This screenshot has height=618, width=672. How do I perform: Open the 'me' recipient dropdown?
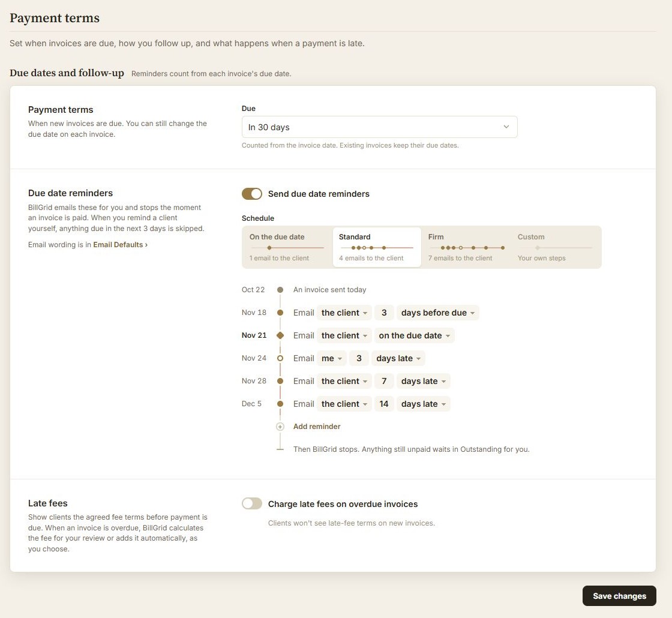click(332, 358)
